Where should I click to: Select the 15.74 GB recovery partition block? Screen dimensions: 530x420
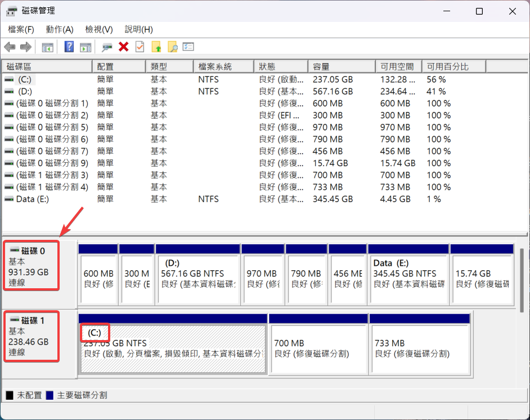(x=482, y=275)
